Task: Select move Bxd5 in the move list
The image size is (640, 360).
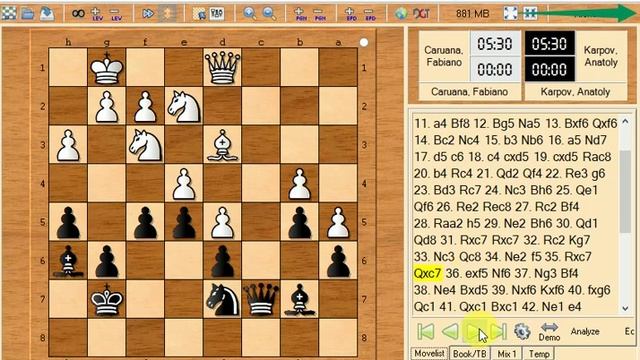Action: pos(473,290)
